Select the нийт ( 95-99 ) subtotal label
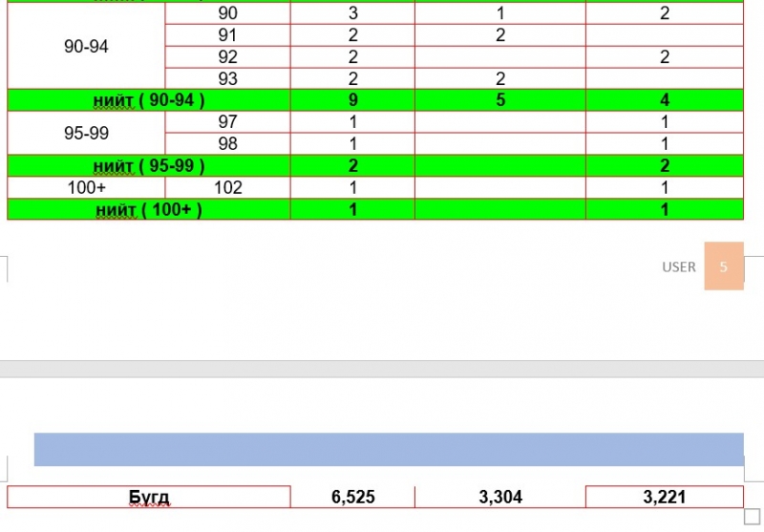764x532 pixels. pos(150,165)
